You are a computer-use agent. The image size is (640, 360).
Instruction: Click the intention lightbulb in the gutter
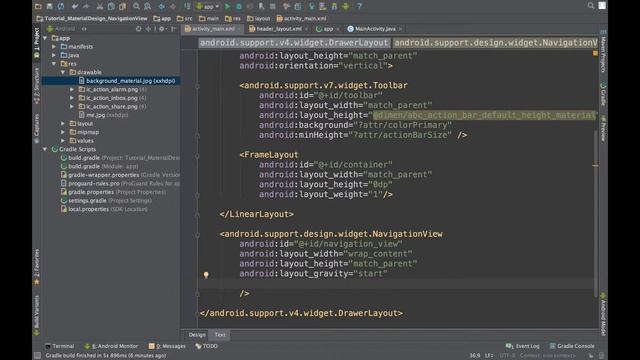[x=206, y=275]
